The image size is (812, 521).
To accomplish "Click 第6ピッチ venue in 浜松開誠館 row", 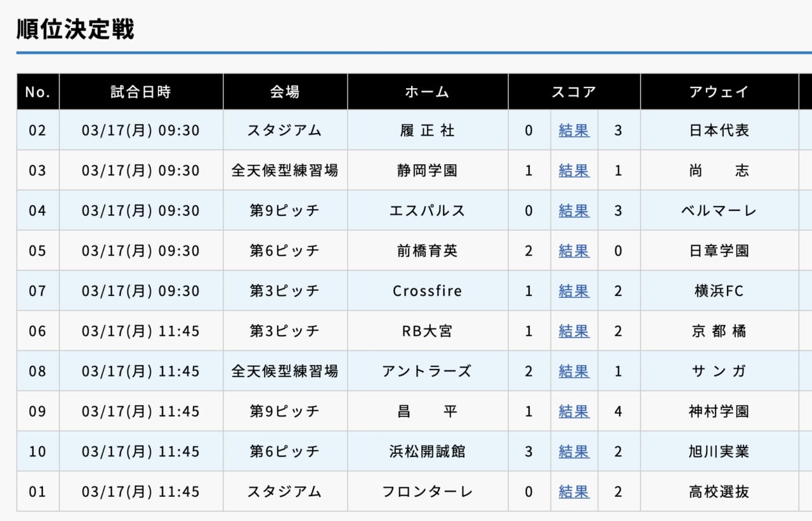I will pyautogui.click(x=285, y=451).
